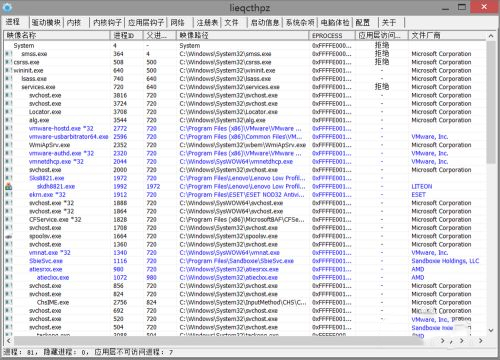
Task: Click the icon next to csrss.exe
Action: 9,62
